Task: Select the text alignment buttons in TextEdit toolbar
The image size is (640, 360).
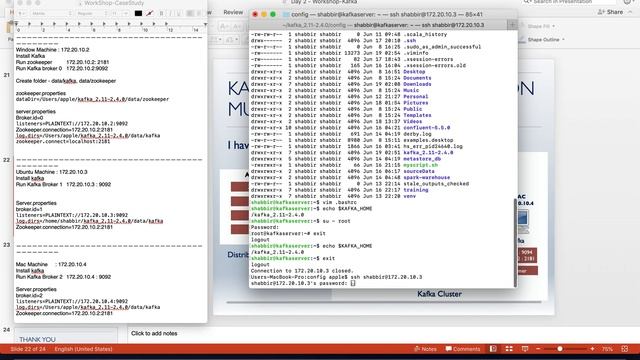Action: point(194,13)
